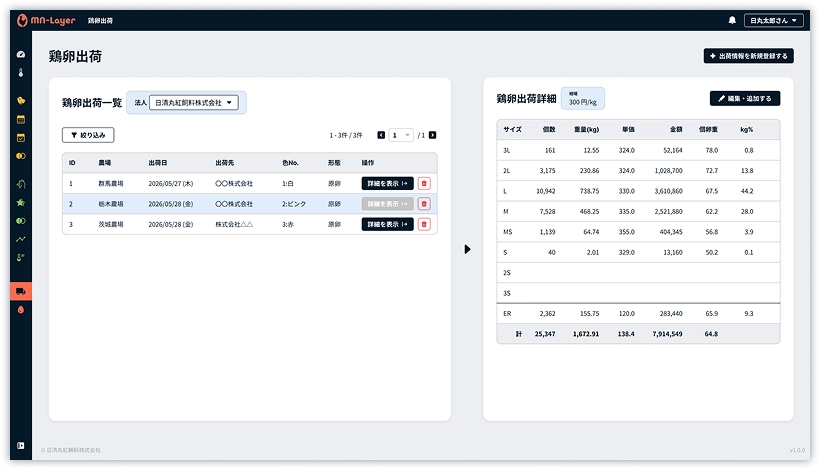This screenshot has width=820, height=470.
Task: Open the notification bell
Action: point(732,20)
